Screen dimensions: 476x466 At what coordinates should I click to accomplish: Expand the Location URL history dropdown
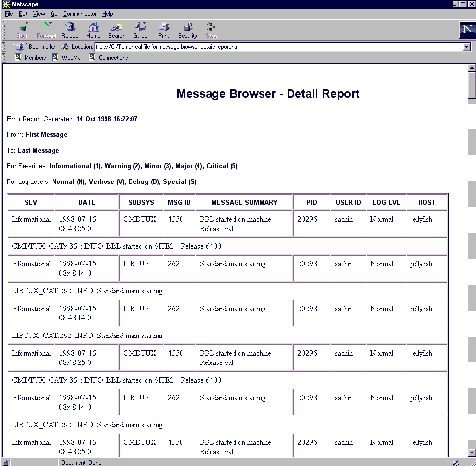(467, 47)
